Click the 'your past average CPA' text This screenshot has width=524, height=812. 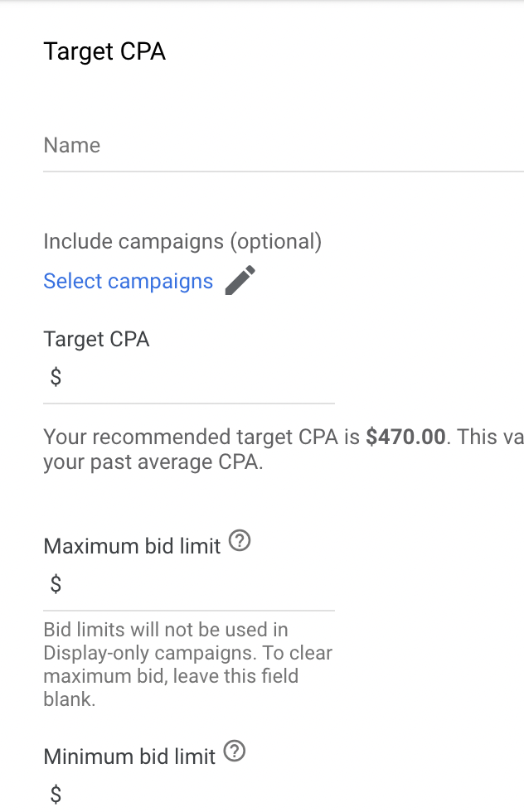point(153,462)
